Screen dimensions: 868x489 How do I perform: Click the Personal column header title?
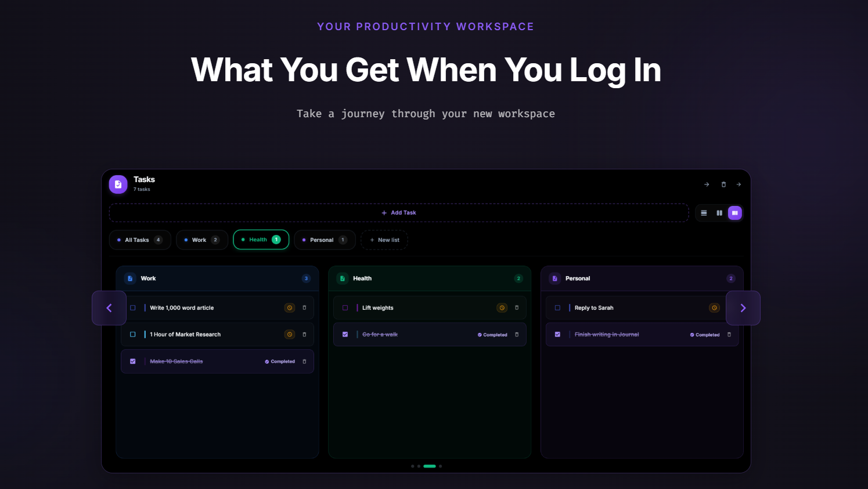coord(578,278)
